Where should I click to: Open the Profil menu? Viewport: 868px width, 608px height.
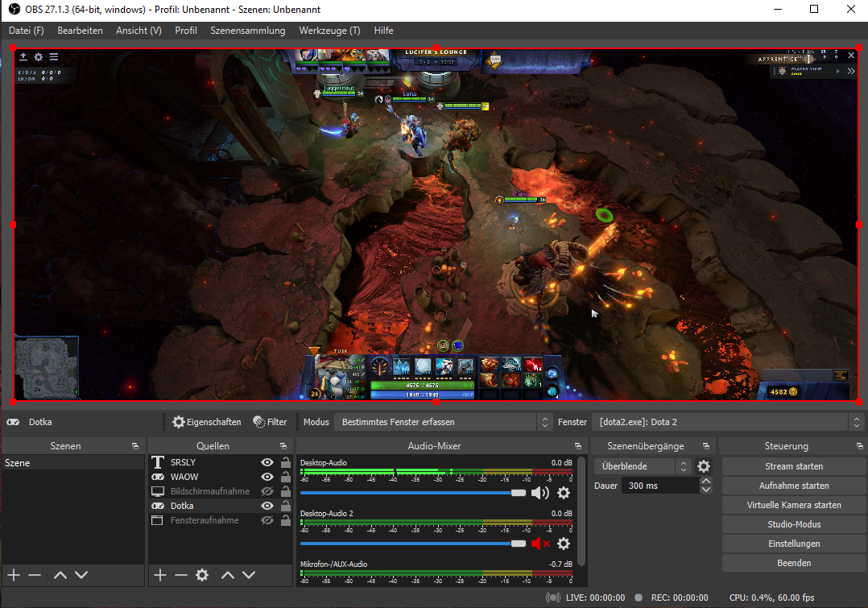point(185,31)
